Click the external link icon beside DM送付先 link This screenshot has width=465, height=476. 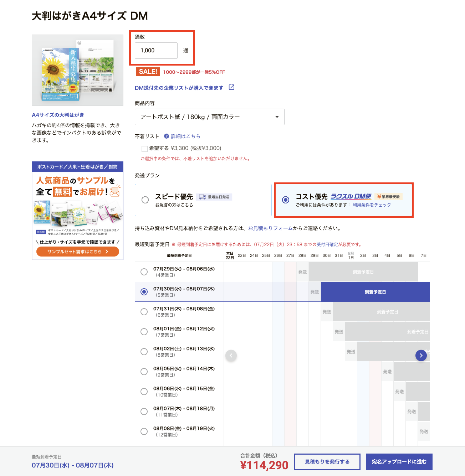pos(231,87)
